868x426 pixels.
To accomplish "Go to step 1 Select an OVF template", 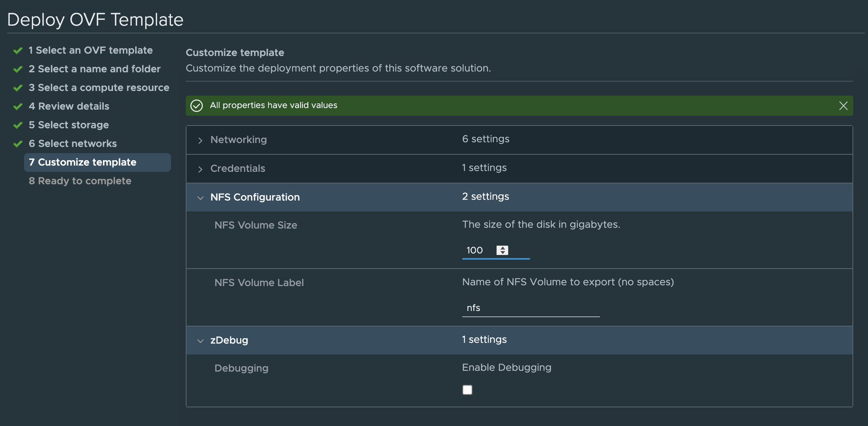I will (x=90, y=50).
